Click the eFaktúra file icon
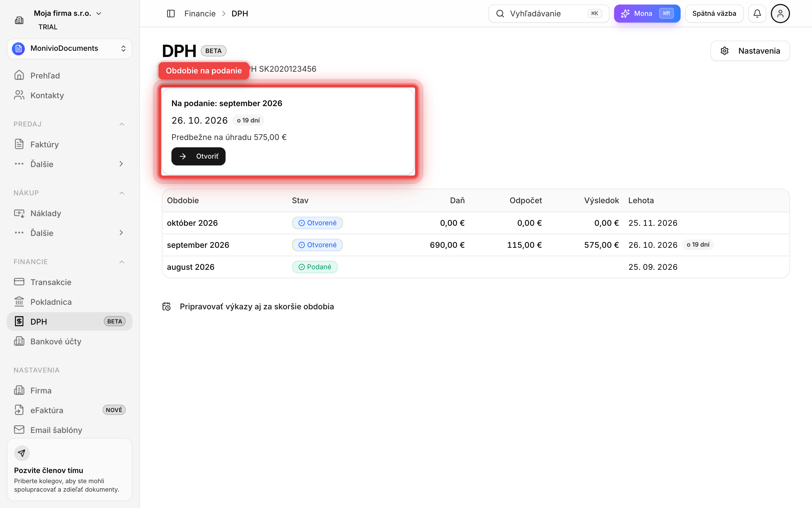Image resolution: width=812 pixels, height=508 pixels. 19,410
